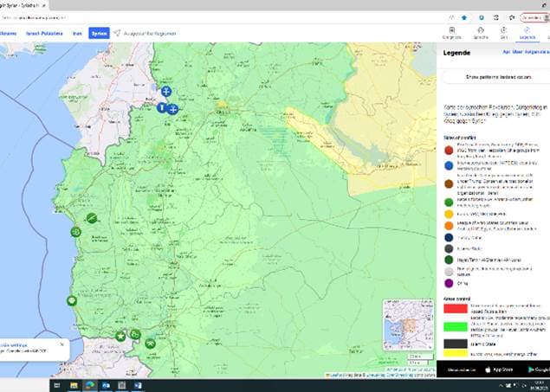
Task: Click the App Store download badge
Action: pyautogui.click(x=501, y=369)
